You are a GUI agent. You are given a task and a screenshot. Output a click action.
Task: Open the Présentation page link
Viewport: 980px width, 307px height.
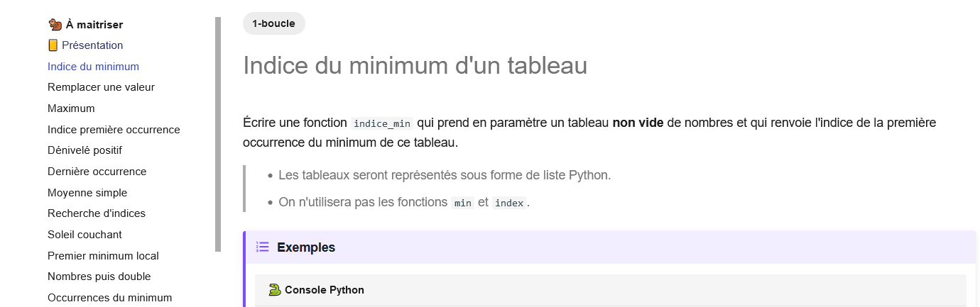[x=92, y=45]
